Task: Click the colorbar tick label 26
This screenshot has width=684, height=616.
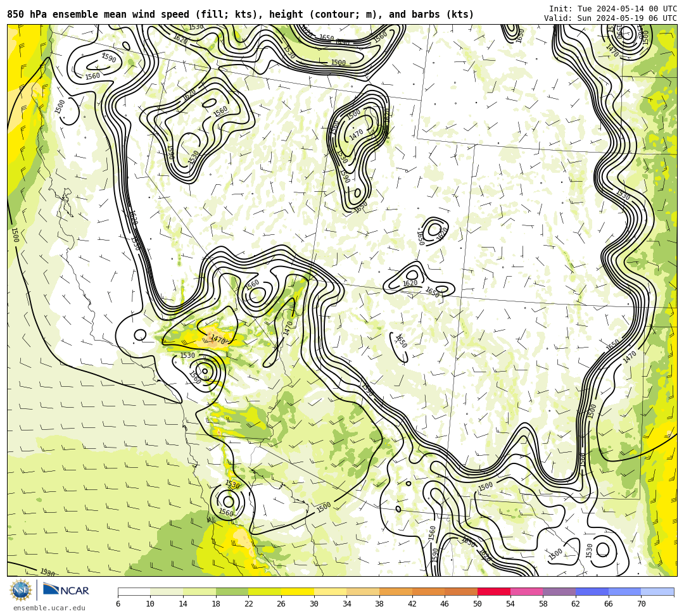Action: [x=281, y=604]
